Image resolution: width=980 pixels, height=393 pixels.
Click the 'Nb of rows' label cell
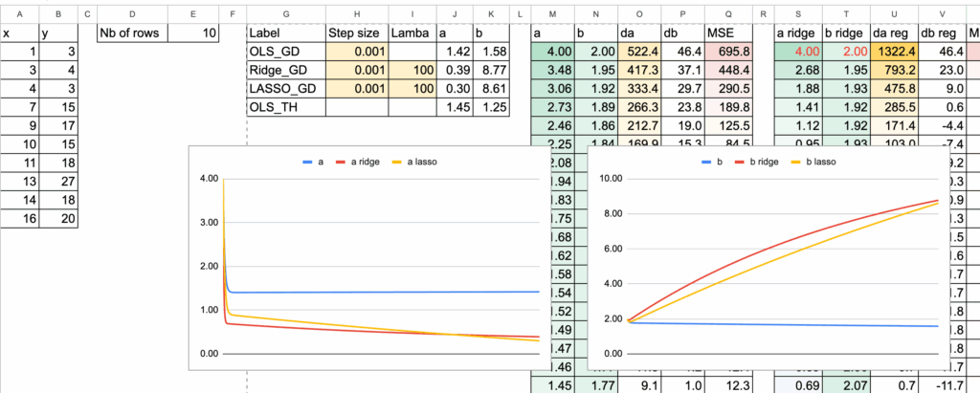(x=132, y=33)
